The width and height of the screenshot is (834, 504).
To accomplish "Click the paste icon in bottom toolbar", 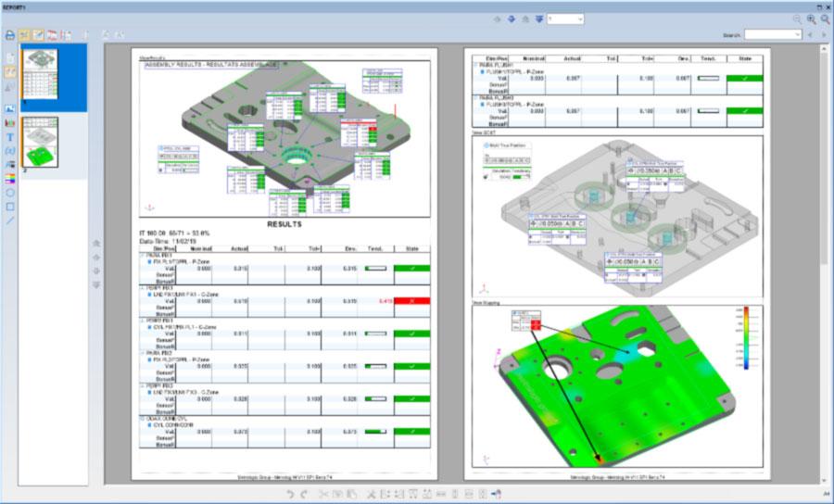I will 351,495.
